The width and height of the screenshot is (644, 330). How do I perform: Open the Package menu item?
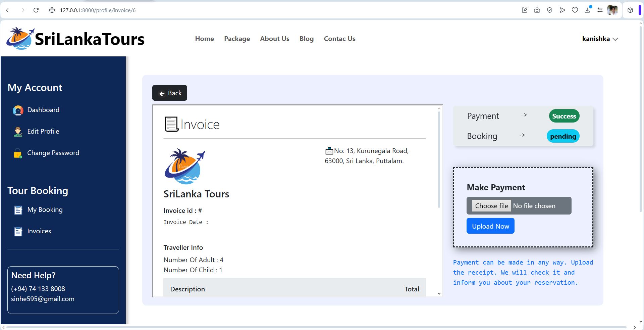pyautogui.click(x=237, y=39)
